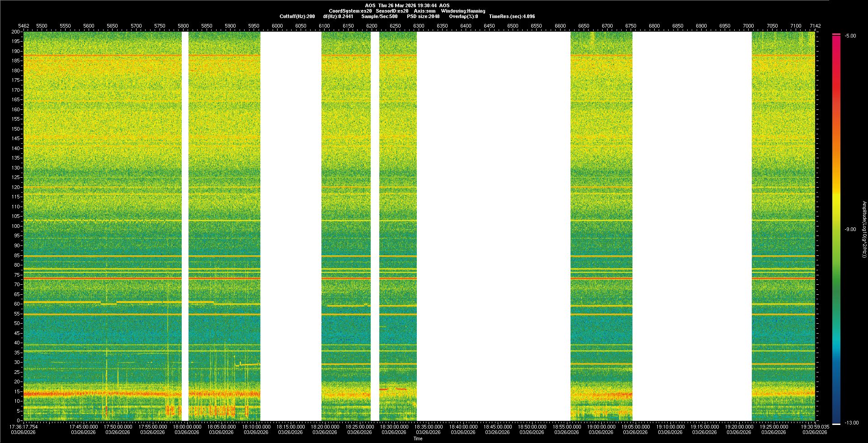Click the -13.00 color scale label
This screenshot has height=443, width=868.
pos(852,423)
